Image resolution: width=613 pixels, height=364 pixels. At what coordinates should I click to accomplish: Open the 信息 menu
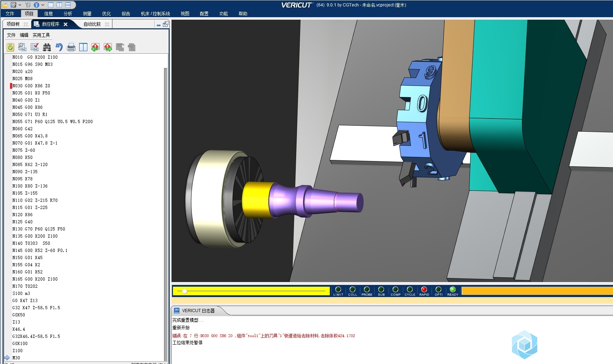[48, 14]
